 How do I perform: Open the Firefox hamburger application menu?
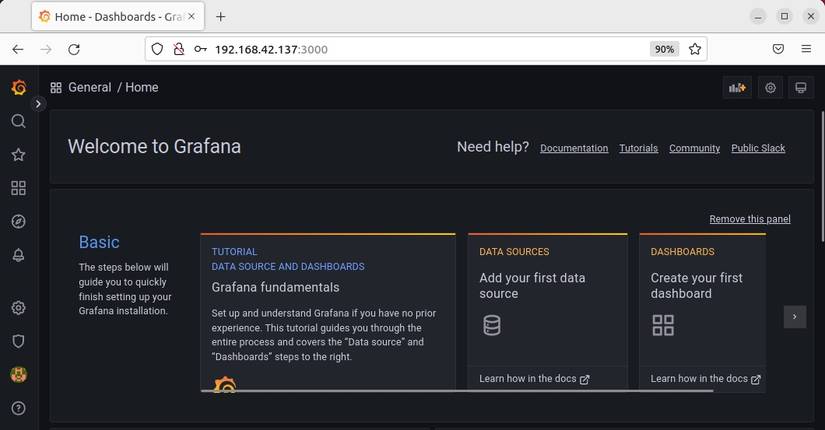tap(806, 49)
